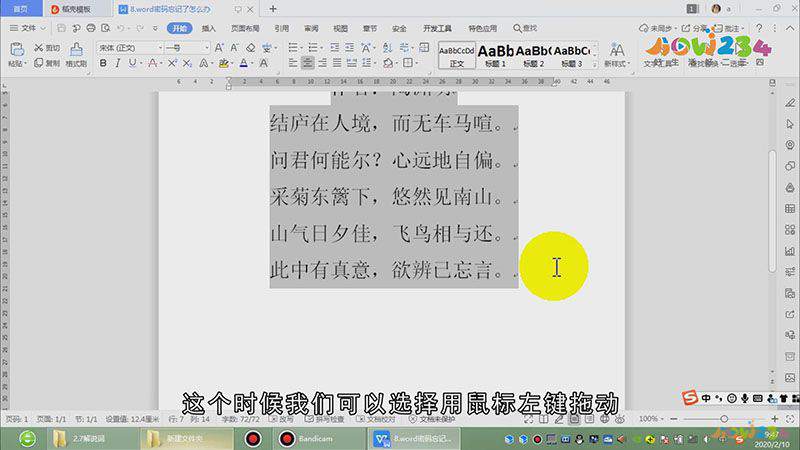Click the Cut scissors button
Viewport: 800px width, 450px height.
coord(46,47)
